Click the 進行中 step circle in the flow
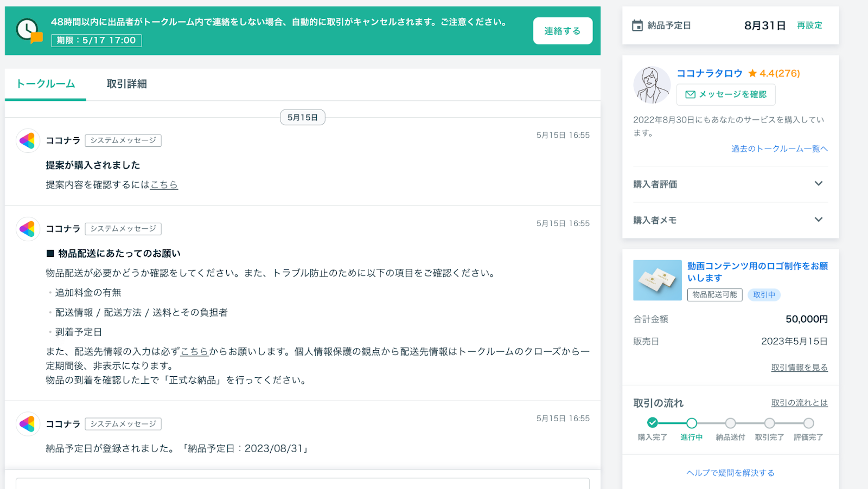Screen dimensions: 868x489 pyautogui.click(x=692, y=423)
